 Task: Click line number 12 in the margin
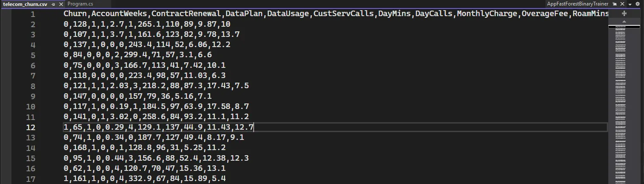coord(33,127)
